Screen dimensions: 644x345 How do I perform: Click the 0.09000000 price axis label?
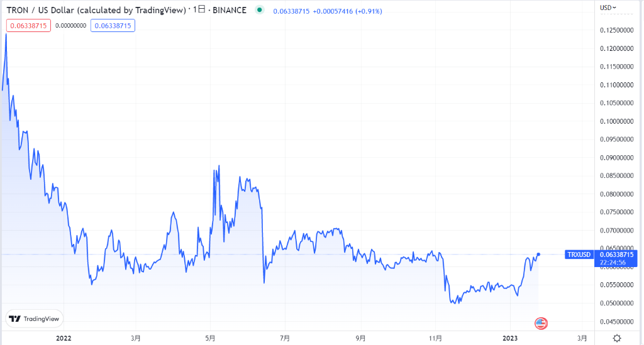(616, 158)
